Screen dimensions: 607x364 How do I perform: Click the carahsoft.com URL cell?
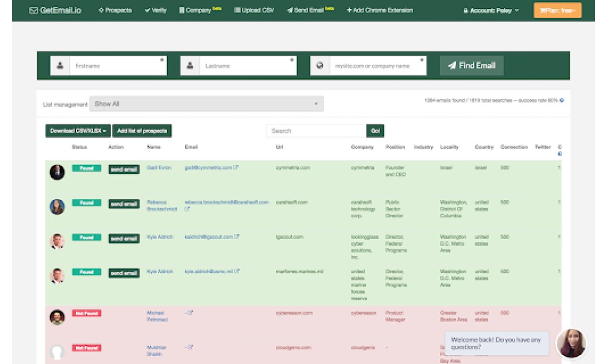click(x=292, y=202)
